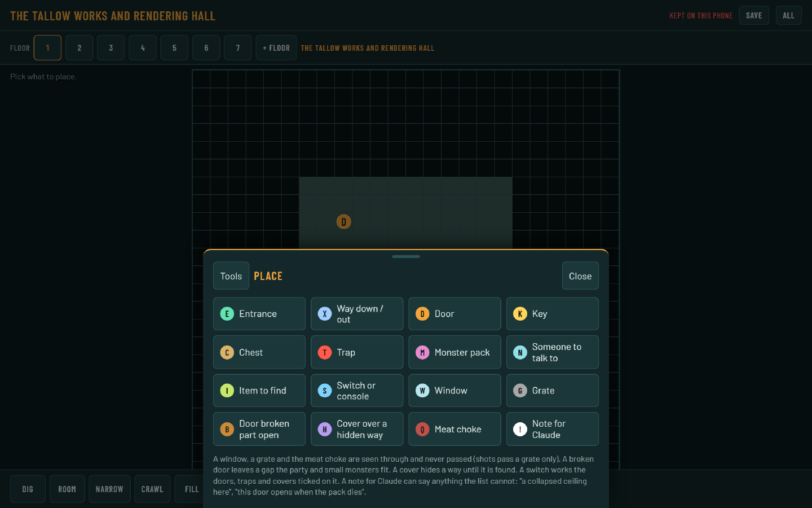Switch to floor 1
This screenshot has width=812, height=508.
(47, 48)
